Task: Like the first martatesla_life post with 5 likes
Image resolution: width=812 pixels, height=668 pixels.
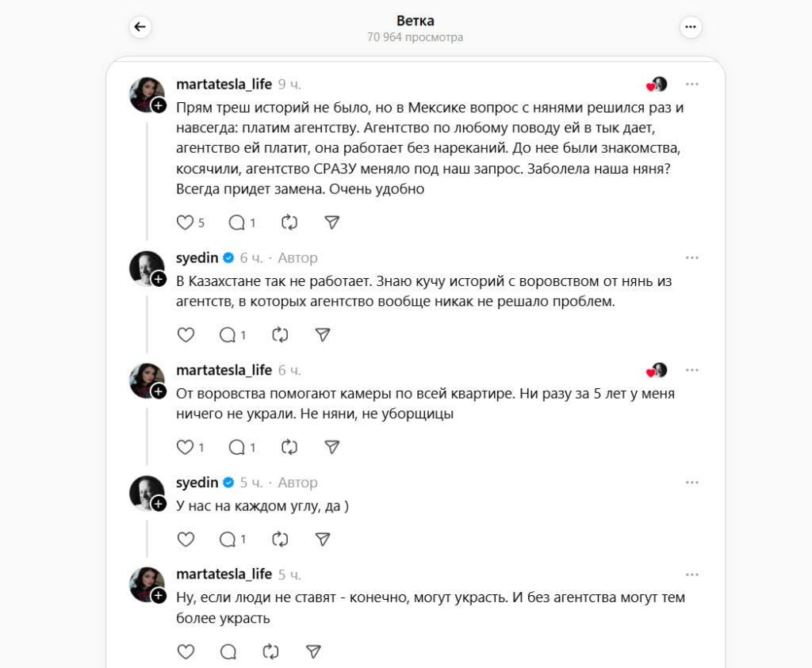Action: 186,223
